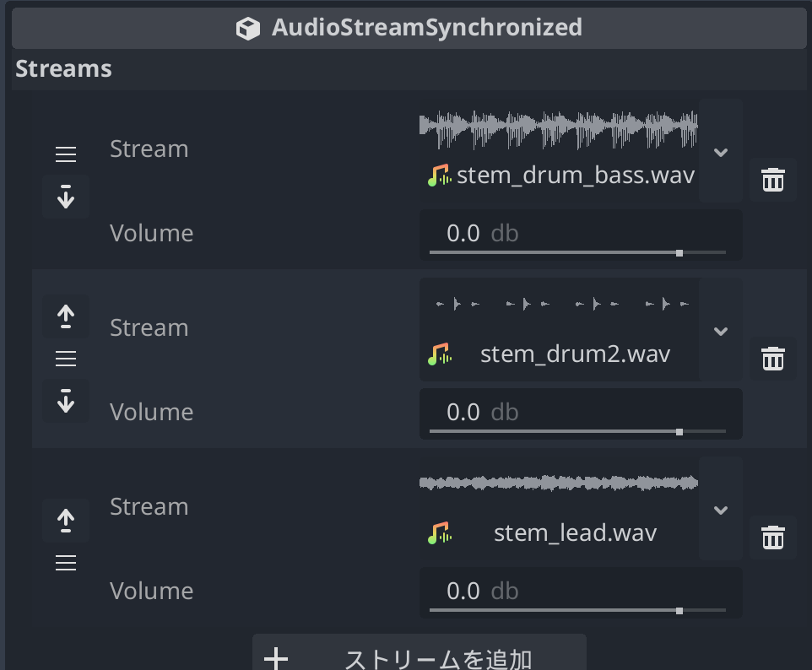Move stem_drum2.wav stream up
The height and width of the screenshot is (670, 812).
pyautogui.click(x=66, y=316)
